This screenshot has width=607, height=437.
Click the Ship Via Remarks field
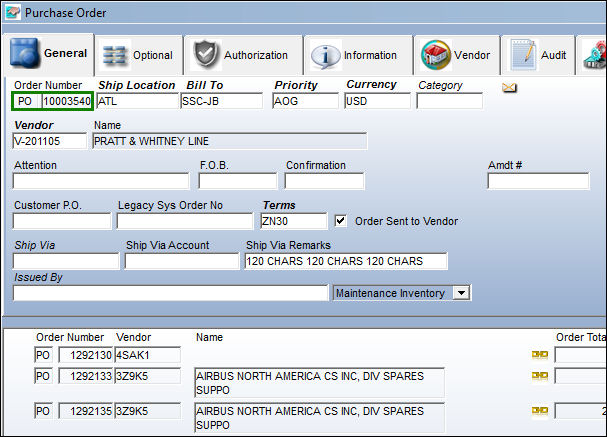coord(346,261)
